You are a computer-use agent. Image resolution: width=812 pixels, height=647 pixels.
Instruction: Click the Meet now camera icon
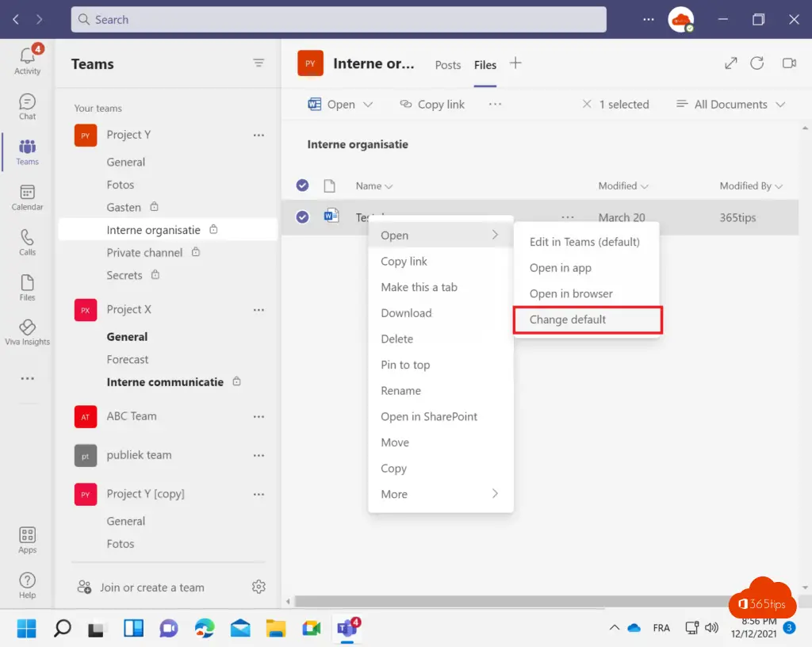click(788, 63)
